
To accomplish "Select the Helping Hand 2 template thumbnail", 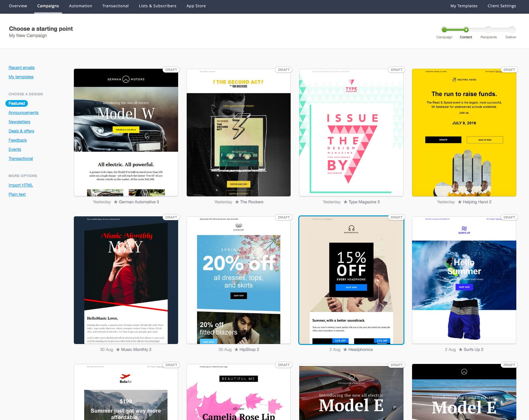I will click(464, 132).
